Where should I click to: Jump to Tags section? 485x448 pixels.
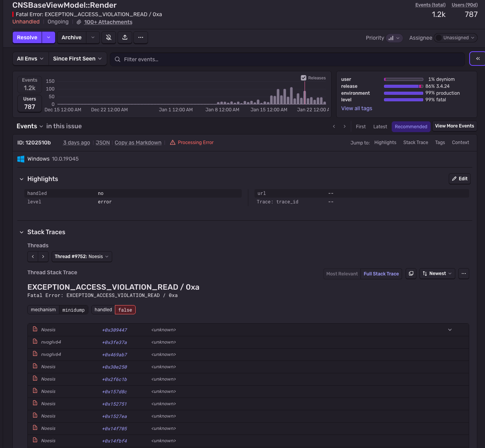coord(440,143)
